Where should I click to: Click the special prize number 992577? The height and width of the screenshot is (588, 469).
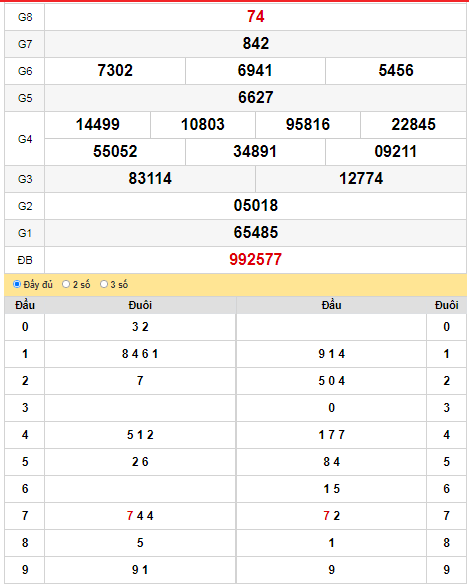click(x=255, y=260)
